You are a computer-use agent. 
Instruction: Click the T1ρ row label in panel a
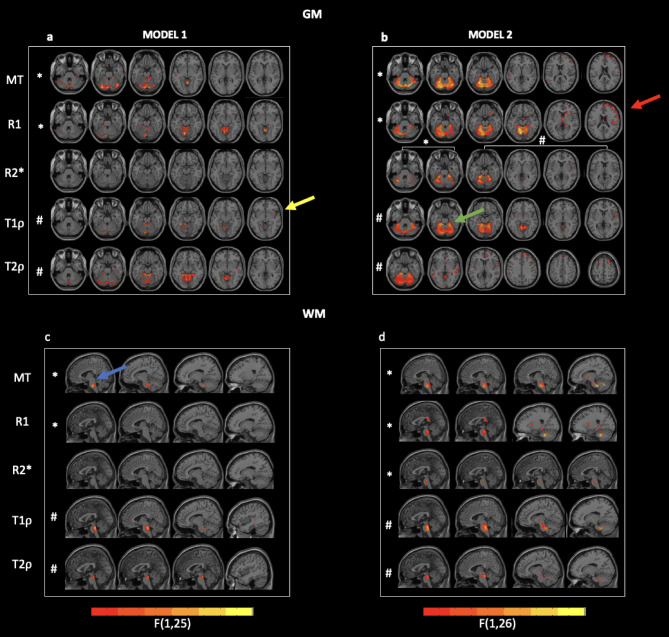click(x=14, y=223)
